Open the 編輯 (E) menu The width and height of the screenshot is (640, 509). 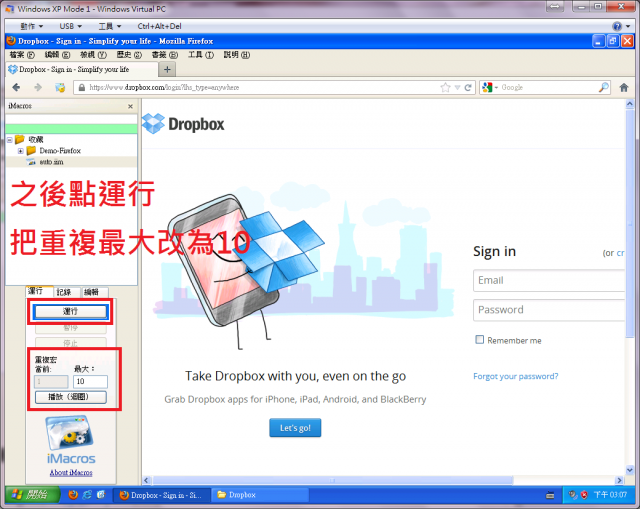57,55
